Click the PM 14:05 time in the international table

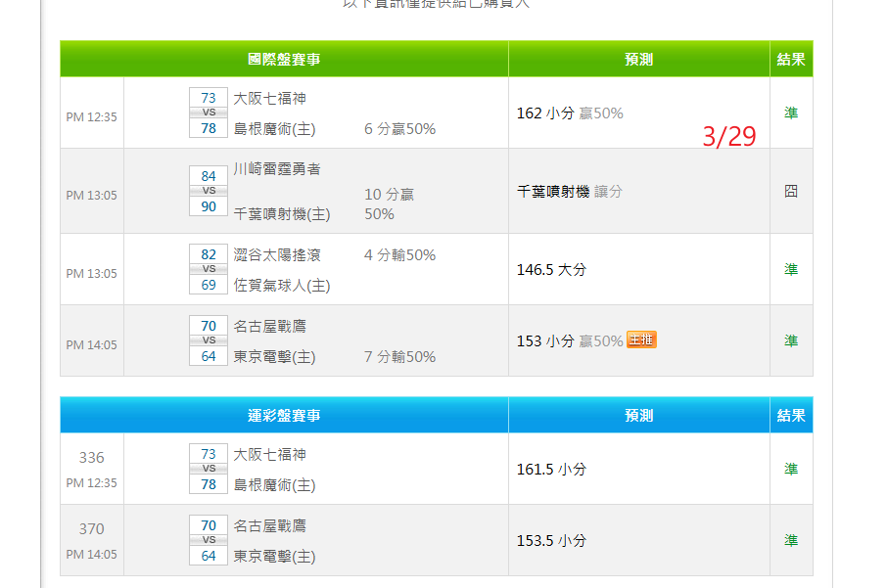[92, 345]
